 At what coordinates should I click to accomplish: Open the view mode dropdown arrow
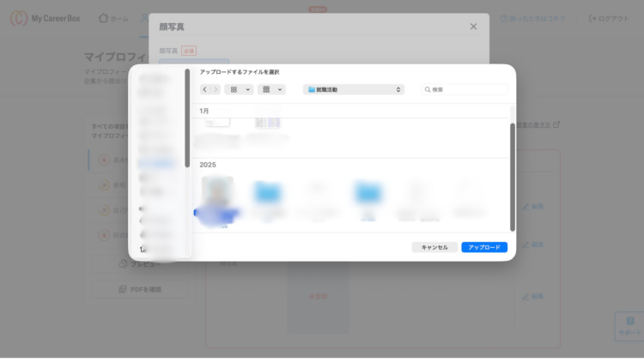point(247,89)
